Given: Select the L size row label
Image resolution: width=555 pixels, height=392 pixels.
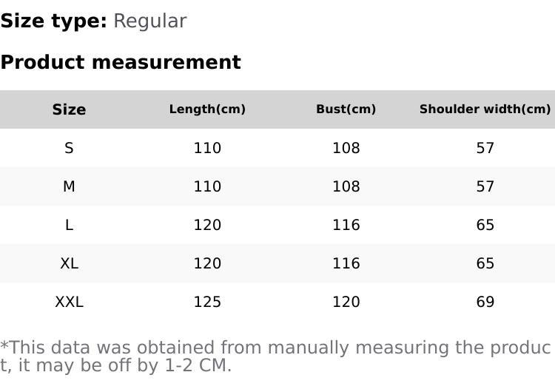Looking at the screenshot, I should pyautogui.click(x=69, y=225).
